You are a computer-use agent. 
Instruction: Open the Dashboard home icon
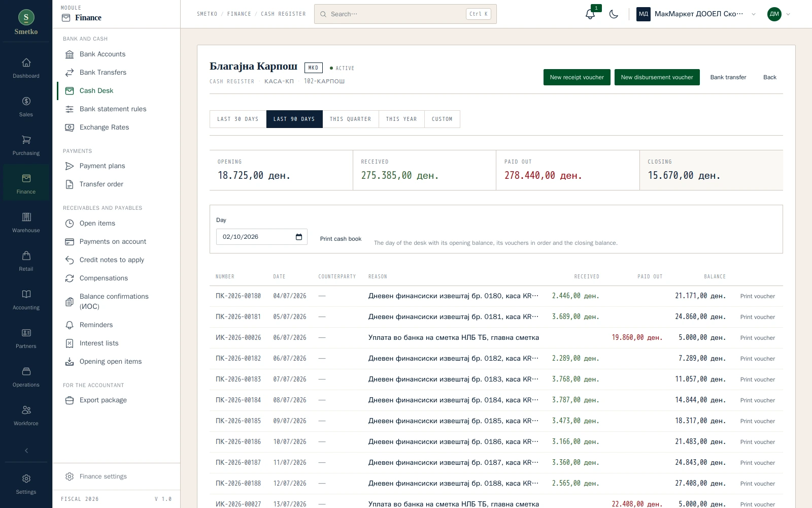point(26,62)
